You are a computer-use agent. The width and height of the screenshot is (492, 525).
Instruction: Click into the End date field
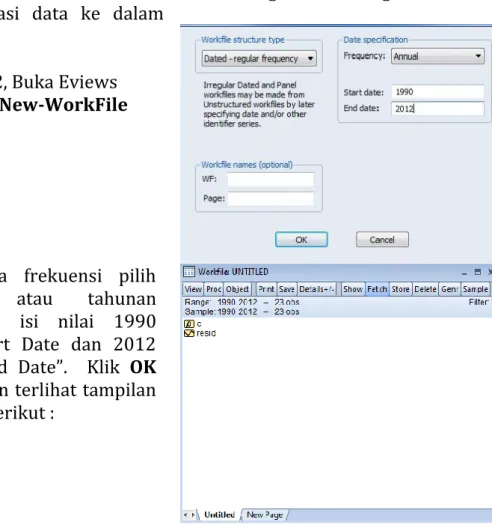point(437,108)
